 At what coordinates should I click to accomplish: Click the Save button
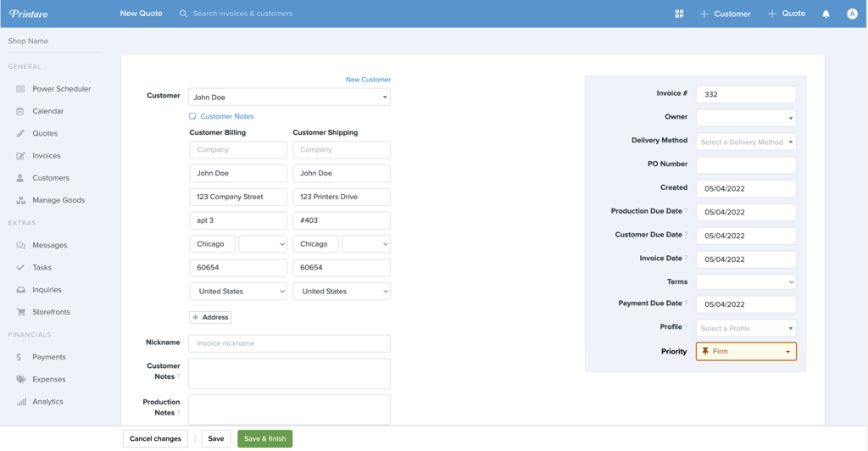(216, 439)
